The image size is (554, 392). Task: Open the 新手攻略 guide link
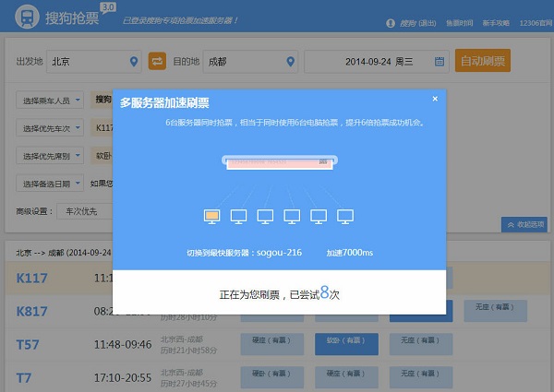point(496,23)
